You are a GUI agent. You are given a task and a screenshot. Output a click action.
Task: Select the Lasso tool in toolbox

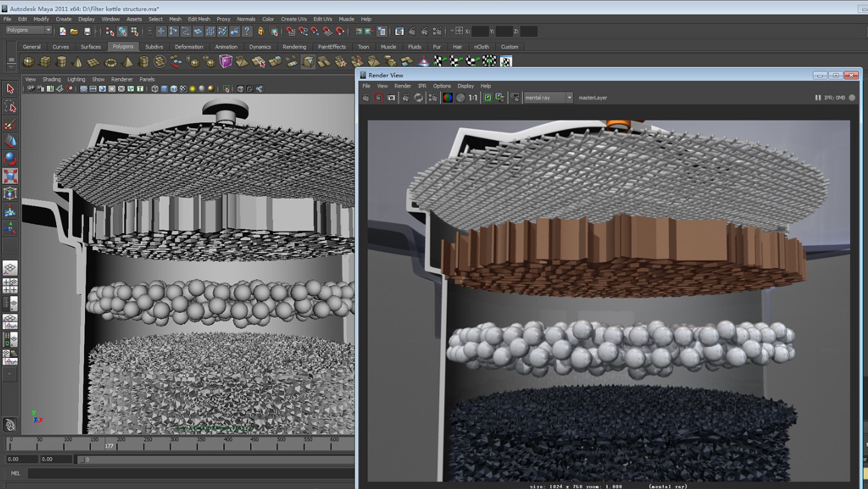coord(10,106)
